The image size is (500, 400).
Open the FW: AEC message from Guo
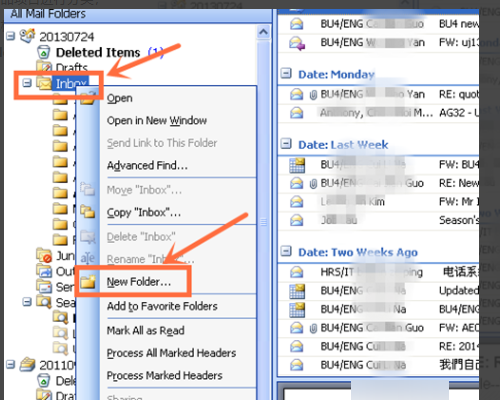(378, 328)
